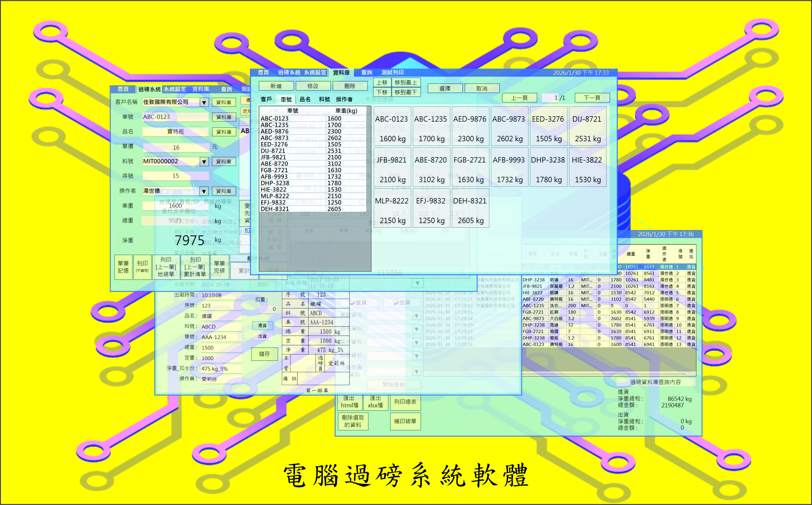Expand the 客戶名稱 dropdown arrow
The image size is (812, 505).
point(204,102)
